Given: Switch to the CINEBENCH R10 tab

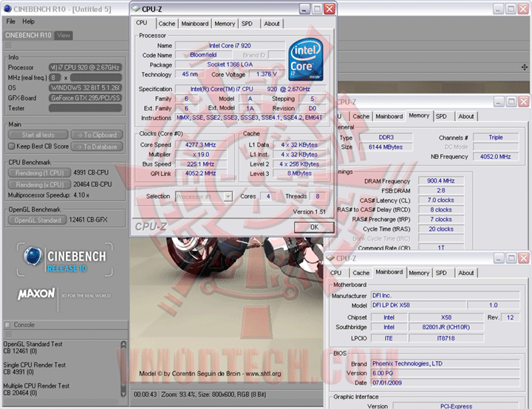Looking at the screenshot, I should click(28, 36).
